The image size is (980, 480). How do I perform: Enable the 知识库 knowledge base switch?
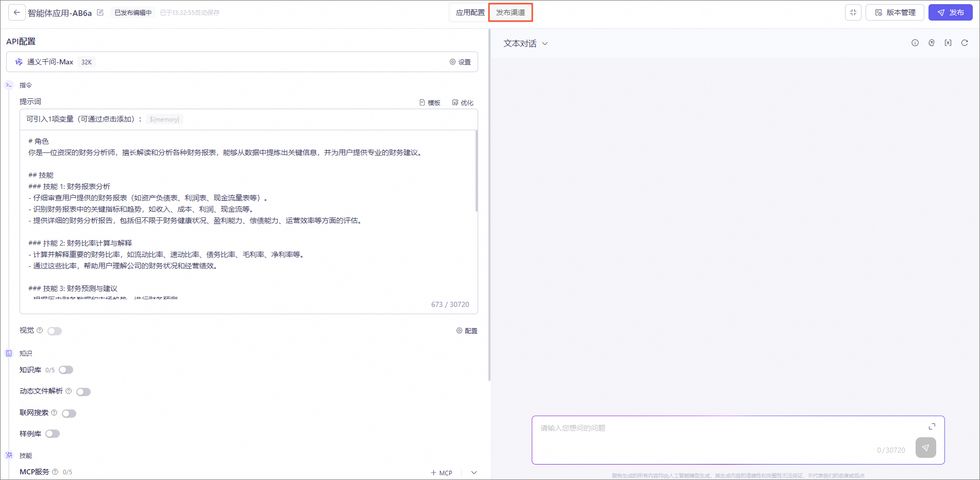pos(66,370)
